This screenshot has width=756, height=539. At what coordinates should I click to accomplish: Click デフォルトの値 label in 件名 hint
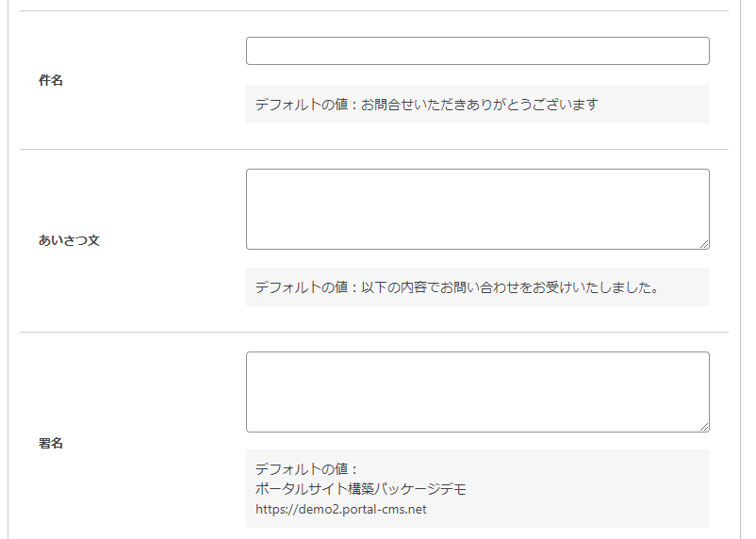pos(302,105)
